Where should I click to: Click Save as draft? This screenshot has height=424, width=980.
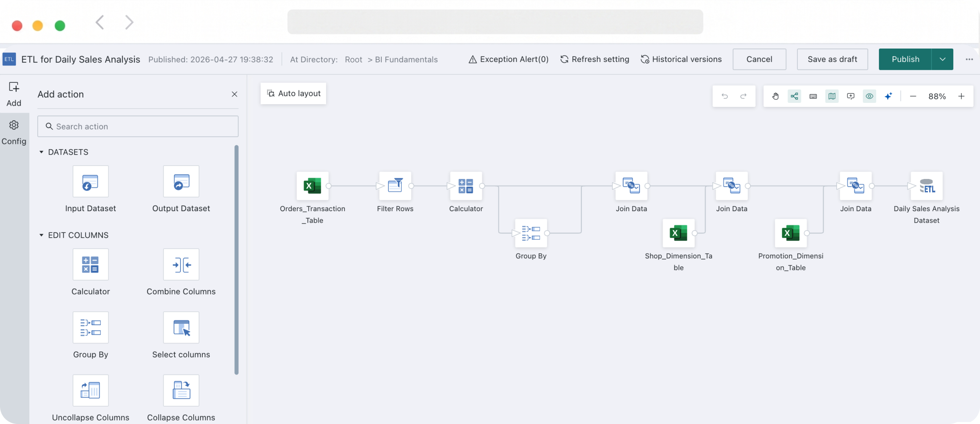[x=832, y=59]
